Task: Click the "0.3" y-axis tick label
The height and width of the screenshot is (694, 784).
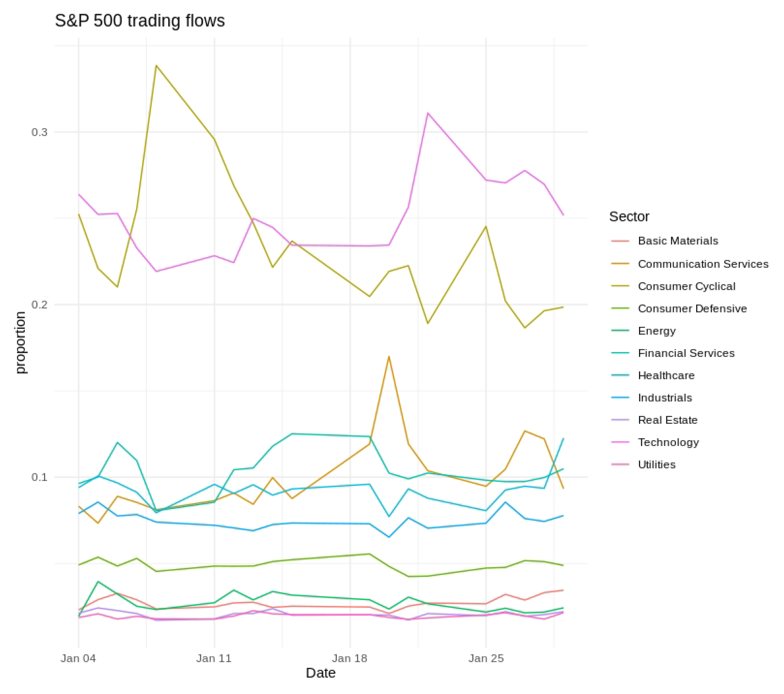Action: point(39,132)
